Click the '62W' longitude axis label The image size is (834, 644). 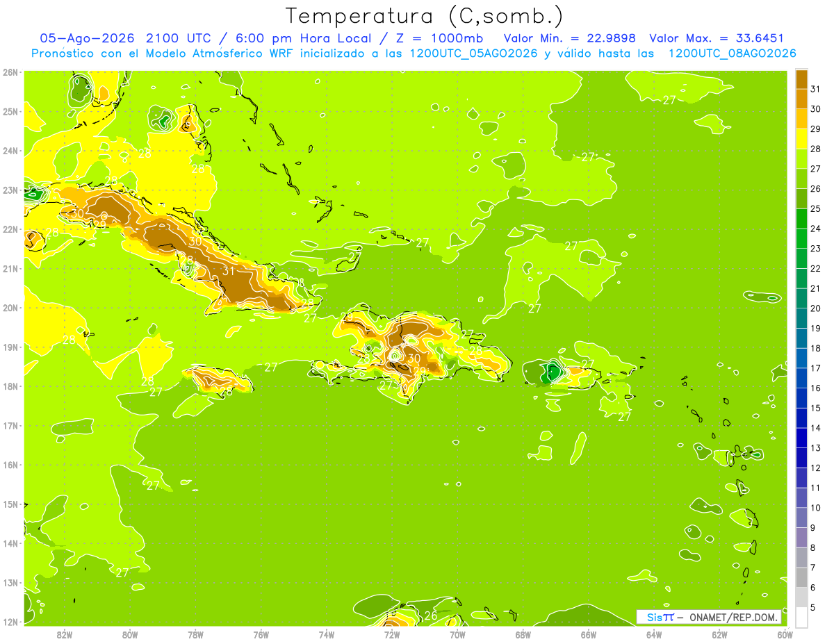coord(719,634)
